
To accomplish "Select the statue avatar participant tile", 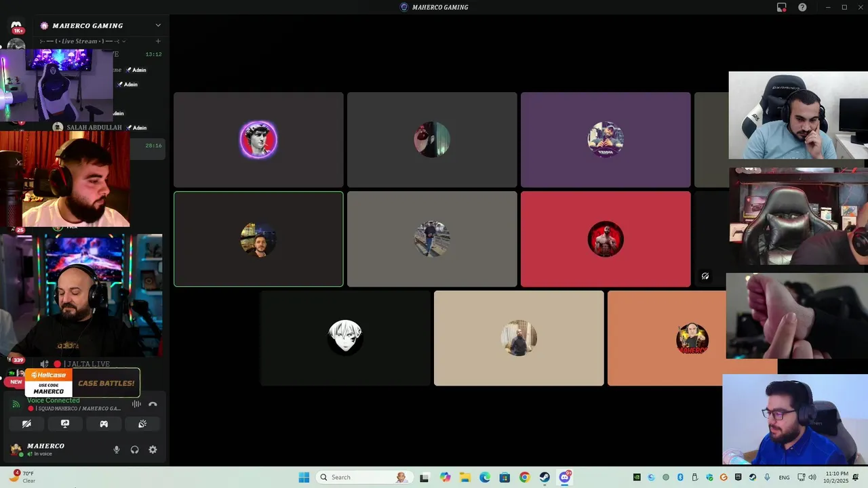I will coord(258,140).
